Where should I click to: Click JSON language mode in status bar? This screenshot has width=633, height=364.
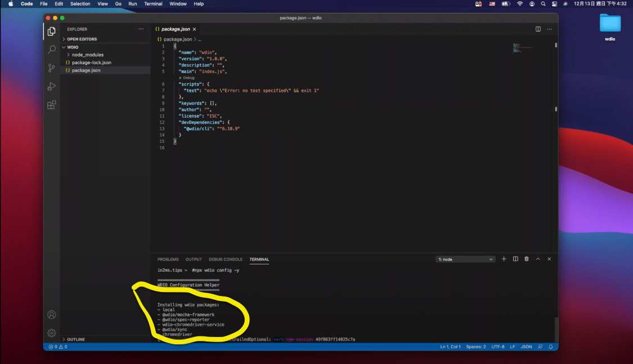[x=526, y=347]
